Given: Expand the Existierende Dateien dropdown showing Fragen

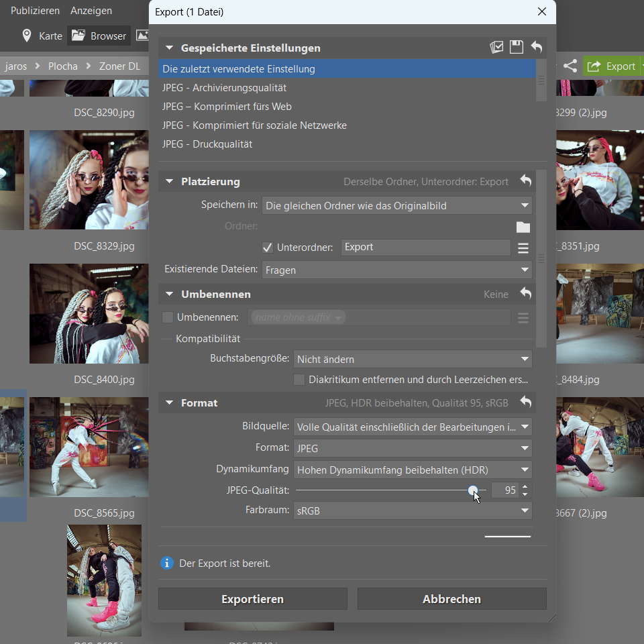Looking at the screenshot, I should (x=396, y=270).
